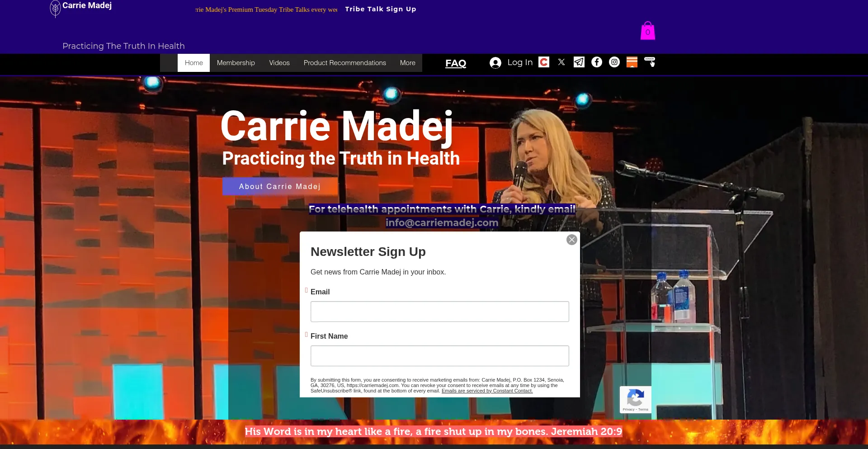Focus the Email input field

pos(439,312)
